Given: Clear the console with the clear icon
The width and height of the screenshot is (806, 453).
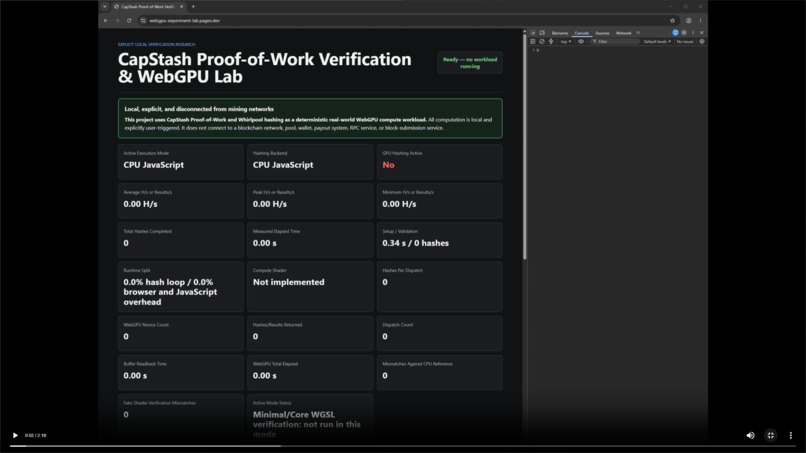Looking at the screenshot, I should coord(542,42).
